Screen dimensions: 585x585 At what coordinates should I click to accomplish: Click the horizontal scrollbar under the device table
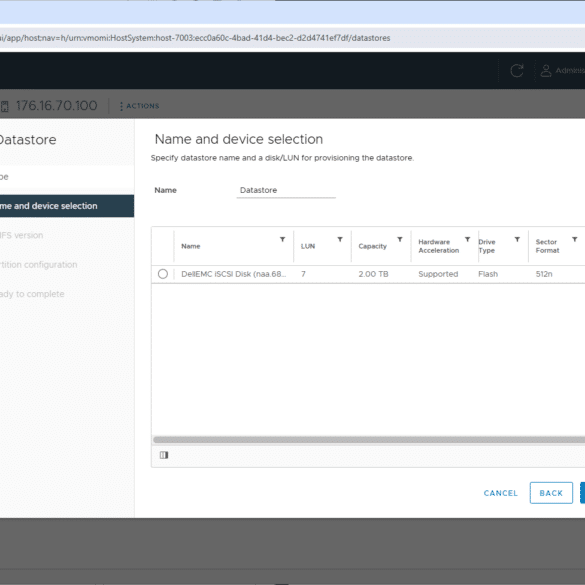pos(369,440)
